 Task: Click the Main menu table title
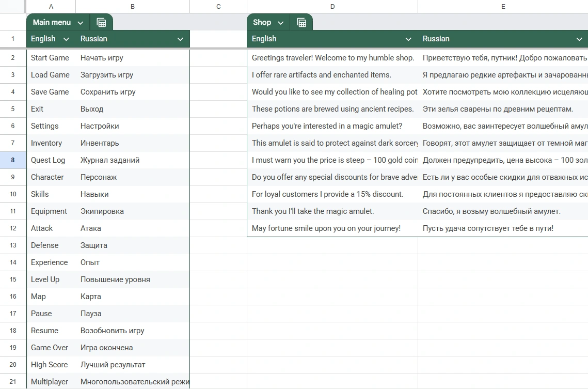coord(52,23)
